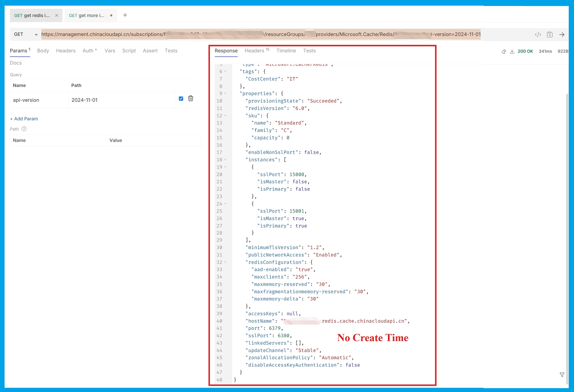This screenshot has width=574, height=392.
Task: Collapse the "instances" array node
Action: [x=225, y=160]
